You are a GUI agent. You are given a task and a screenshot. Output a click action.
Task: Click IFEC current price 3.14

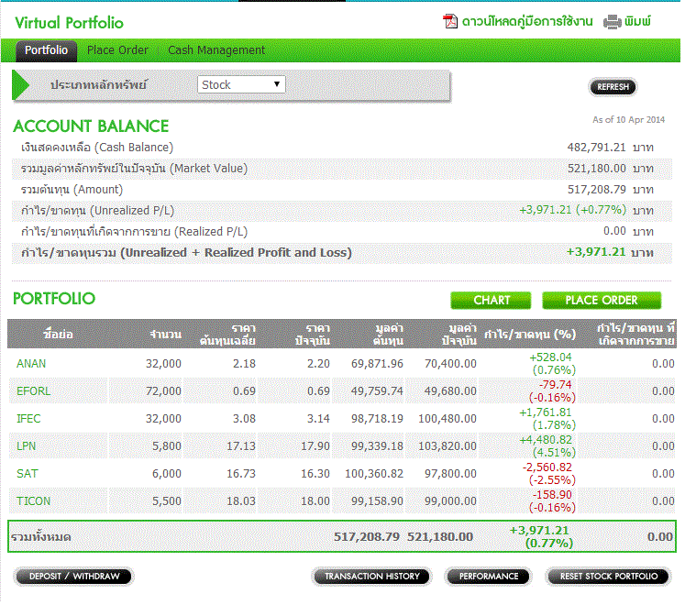[318, 419]
